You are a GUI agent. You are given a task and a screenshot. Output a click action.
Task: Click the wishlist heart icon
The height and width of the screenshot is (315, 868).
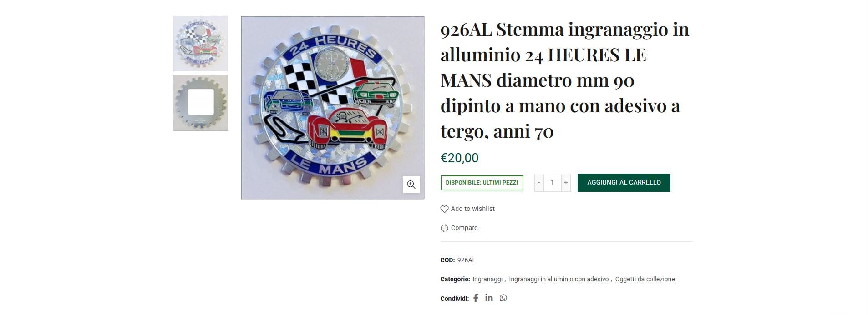[x=444, y=209]
